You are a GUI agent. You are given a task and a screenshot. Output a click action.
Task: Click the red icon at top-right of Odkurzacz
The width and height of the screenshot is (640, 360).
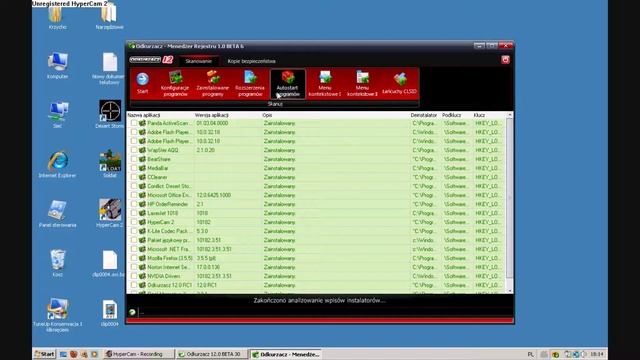505,60
